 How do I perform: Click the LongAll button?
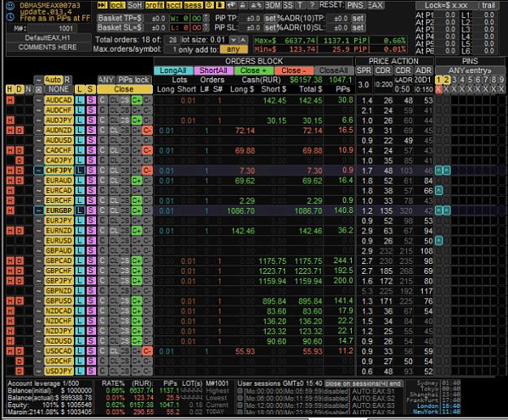(x=173, y=71)
